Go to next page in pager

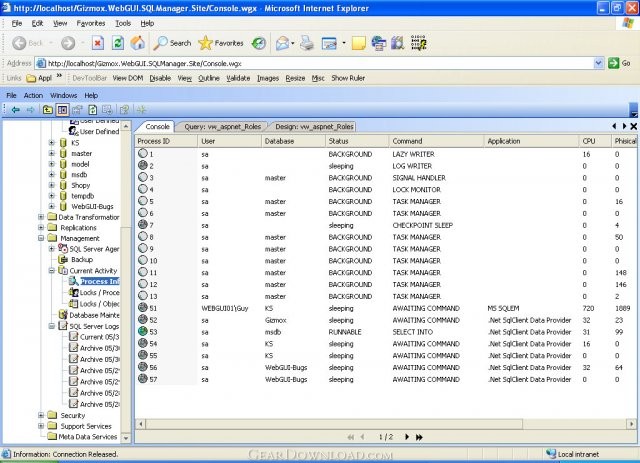(407, 437)
